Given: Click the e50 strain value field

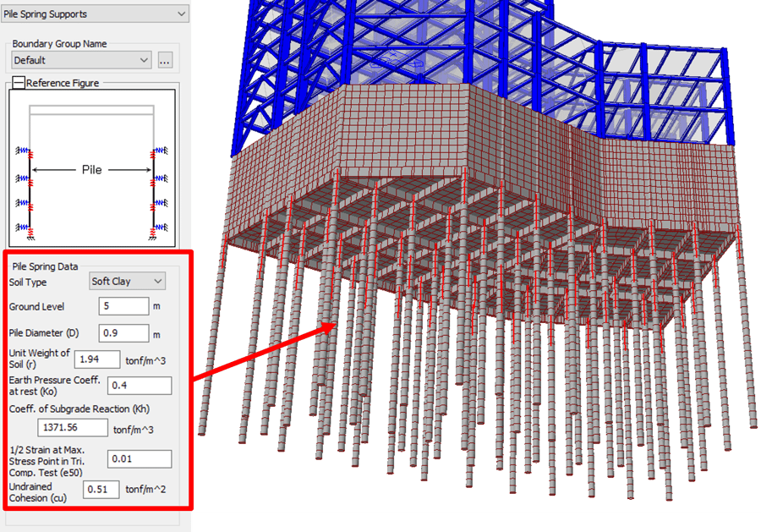Looking at the screenshot, I should point(140,459).
